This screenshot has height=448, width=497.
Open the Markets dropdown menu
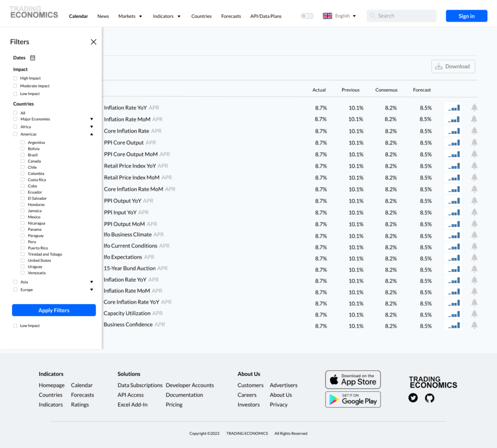coord(130,16)
